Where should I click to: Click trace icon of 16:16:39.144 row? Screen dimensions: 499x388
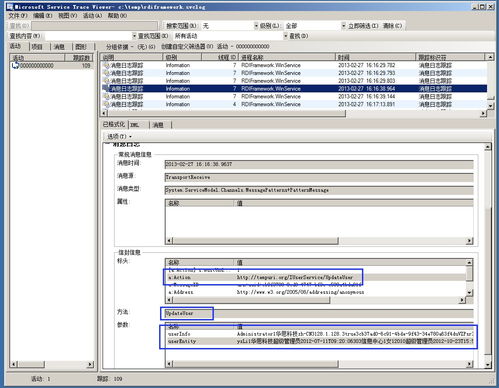click(106, 96)
